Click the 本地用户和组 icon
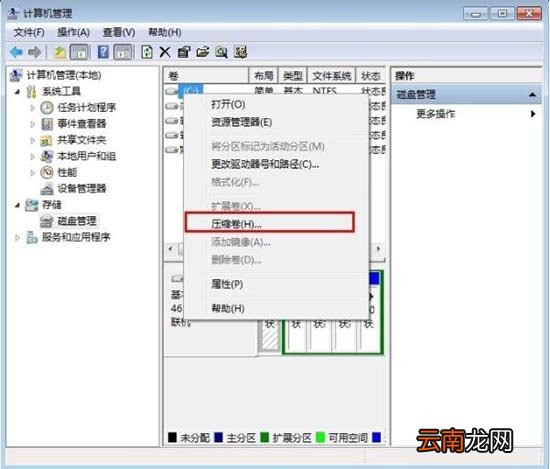550x469 pixels. tap(47, 156)
